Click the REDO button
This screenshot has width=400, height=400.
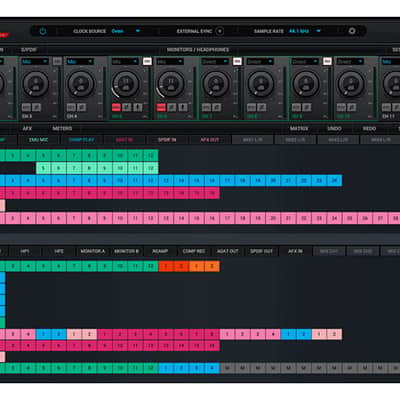[x=369, y=128]
